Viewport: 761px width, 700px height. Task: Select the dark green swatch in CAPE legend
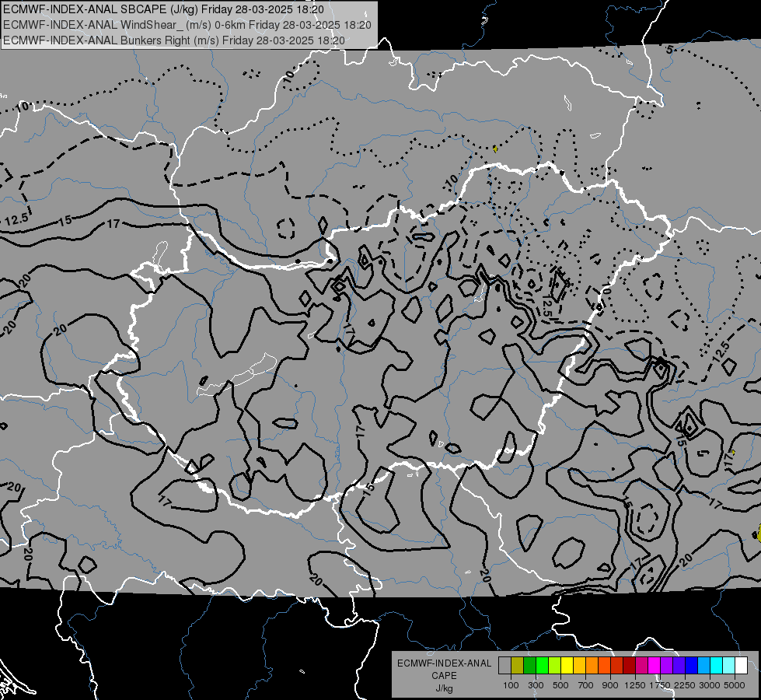click(x=529, y=666)
